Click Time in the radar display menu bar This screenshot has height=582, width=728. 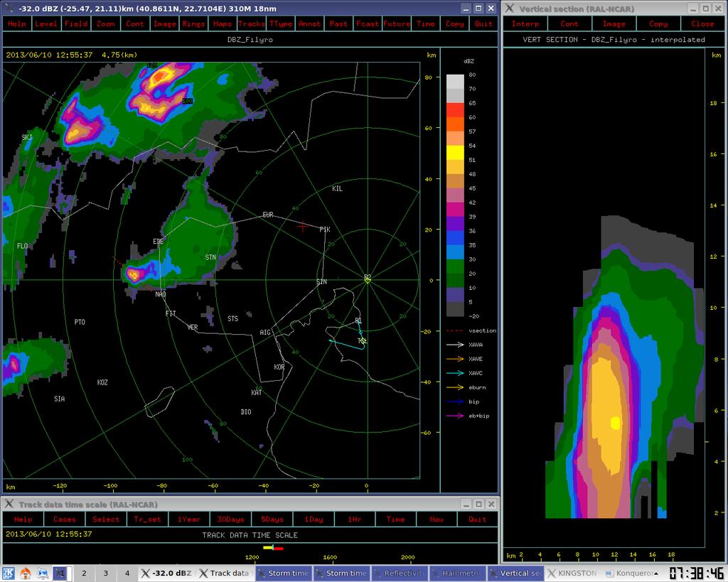(426, 23)
